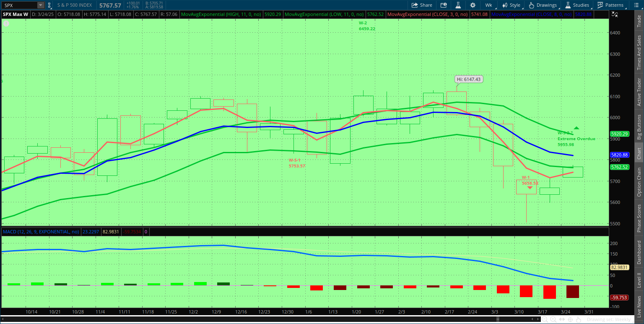The height and width of the screenshot is (324, 644).
Task: Open the SPX symbol dropdown arrow
Action: point(41,5)
